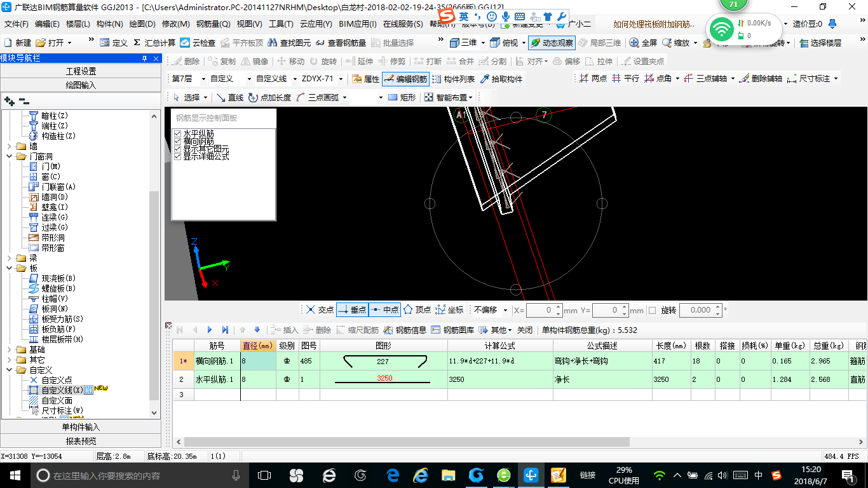Toggle 横向钢筋 checkbox in display panel

[177, 141]
